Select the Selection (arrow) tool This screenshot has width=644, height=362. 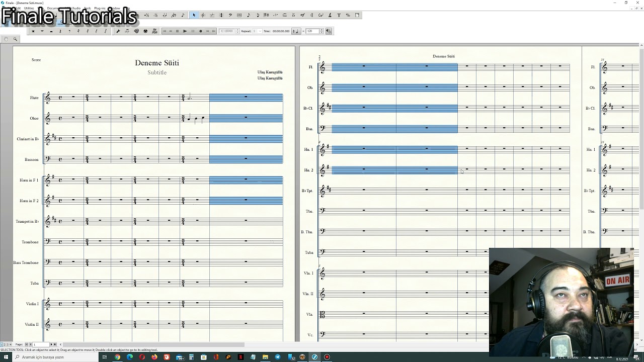[194, 15]
